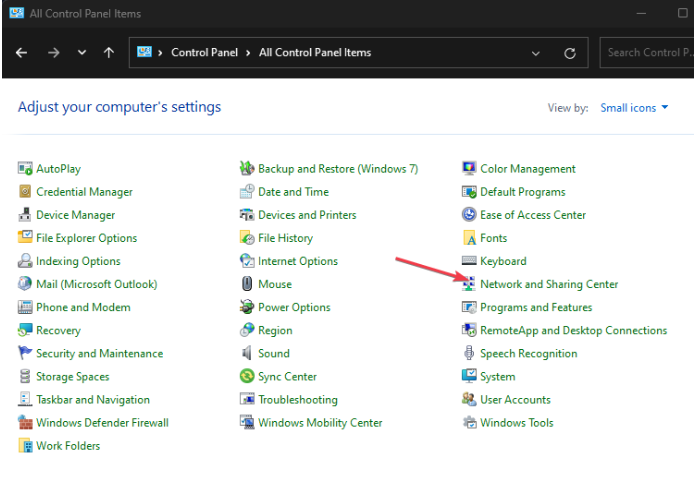Open Programs and Features link
The height and width of the screenshot is (477, 698).
point(536,308)
